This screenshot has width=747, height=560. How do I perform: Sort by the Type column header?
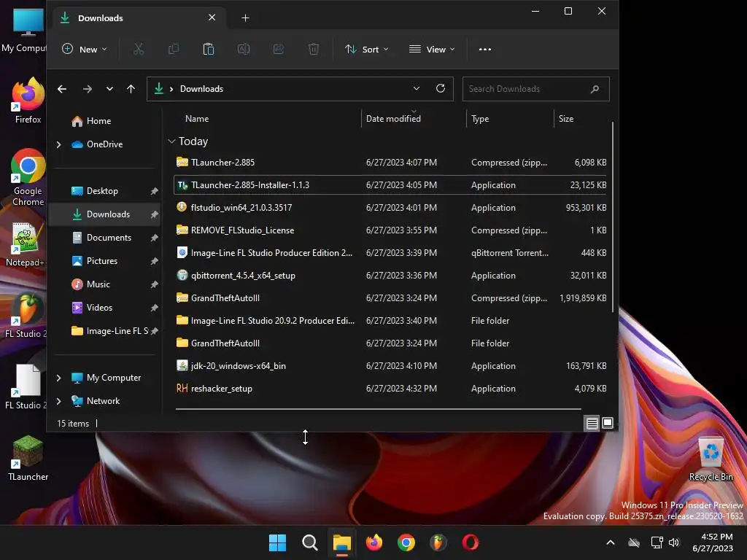pos(480,119)
